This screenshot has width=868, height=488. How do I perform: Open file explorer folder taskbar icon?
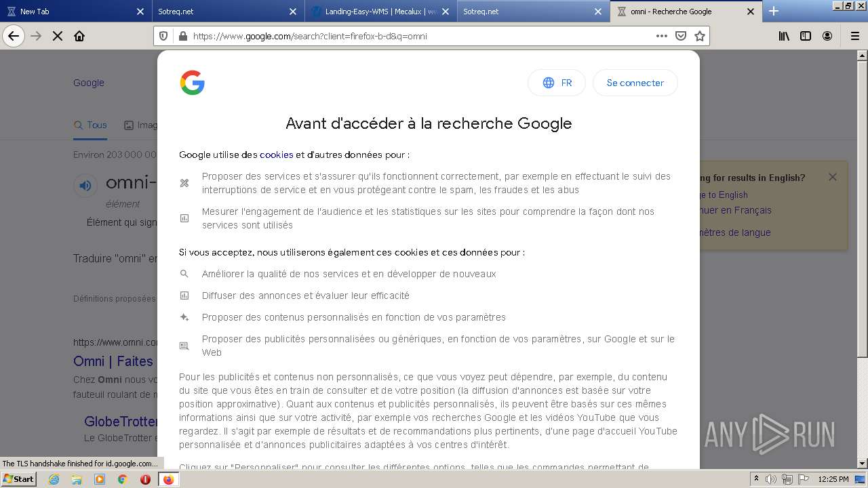(77, 479)
